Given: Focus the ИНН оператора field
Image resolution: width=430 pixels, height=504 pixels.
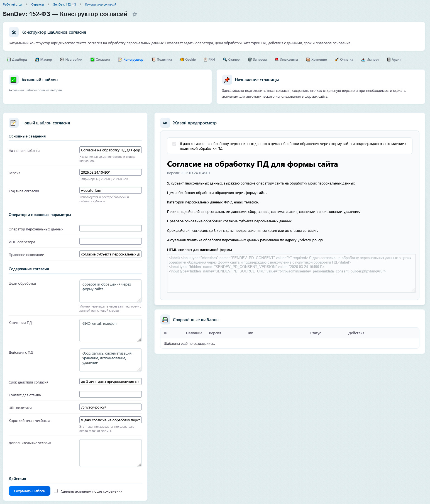Looking at the screenshot, I should (x=110, y=241).
